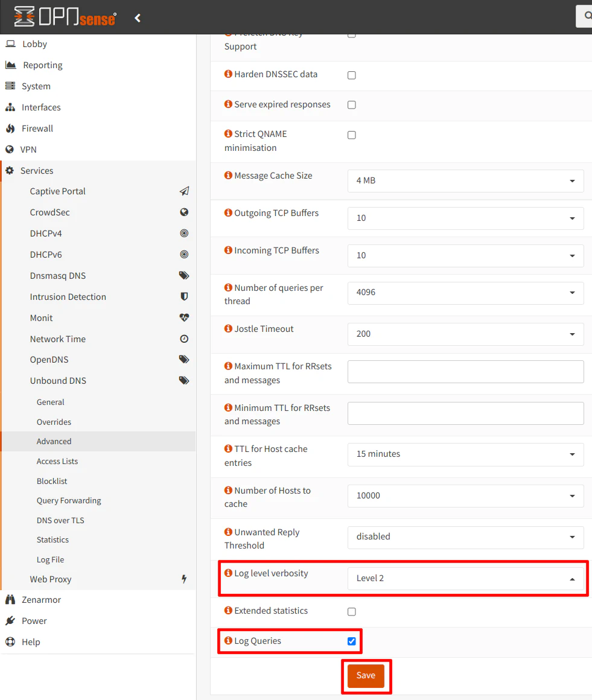The image size is (592, 700).
Task: Click the CrowdSec globe icon
Action: [184, 212]
